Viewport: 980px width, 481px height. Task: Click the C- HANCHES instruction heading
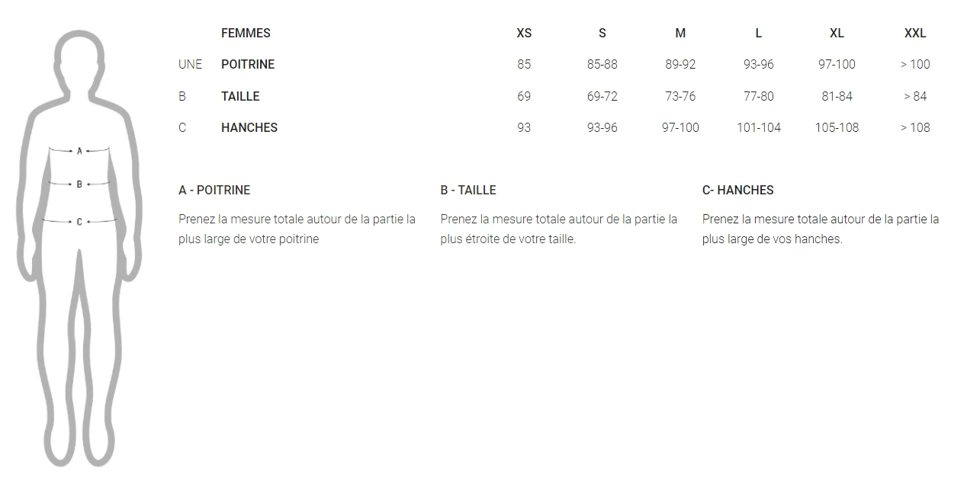tap(737, 190)
